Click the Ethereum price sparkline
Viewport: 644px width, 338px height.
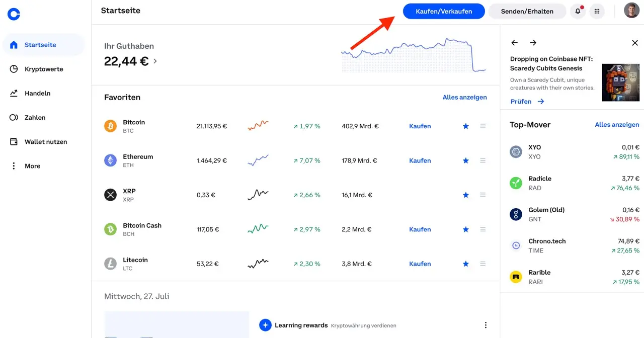tap(258, 160)
